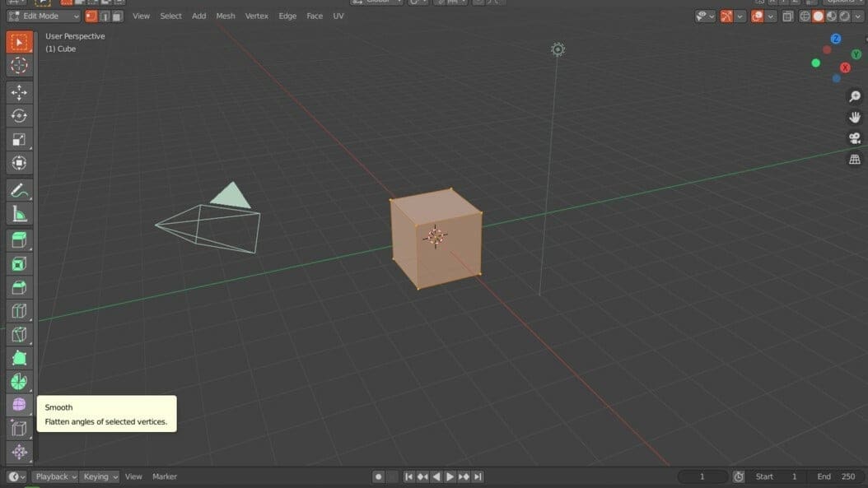Click the pan view hand icon
868x488 pixels.
click(855, 118)
